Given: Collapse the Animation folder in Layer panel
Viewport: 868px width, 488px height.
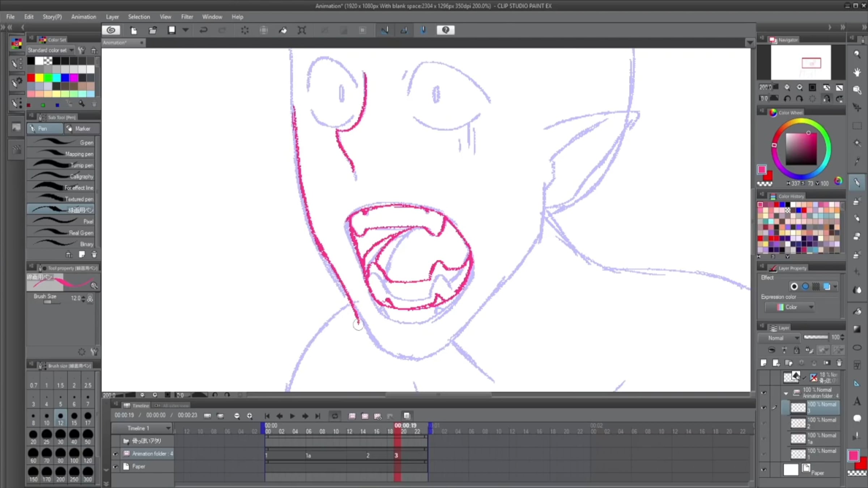Looking at the screenshot, I should [786, 393].
